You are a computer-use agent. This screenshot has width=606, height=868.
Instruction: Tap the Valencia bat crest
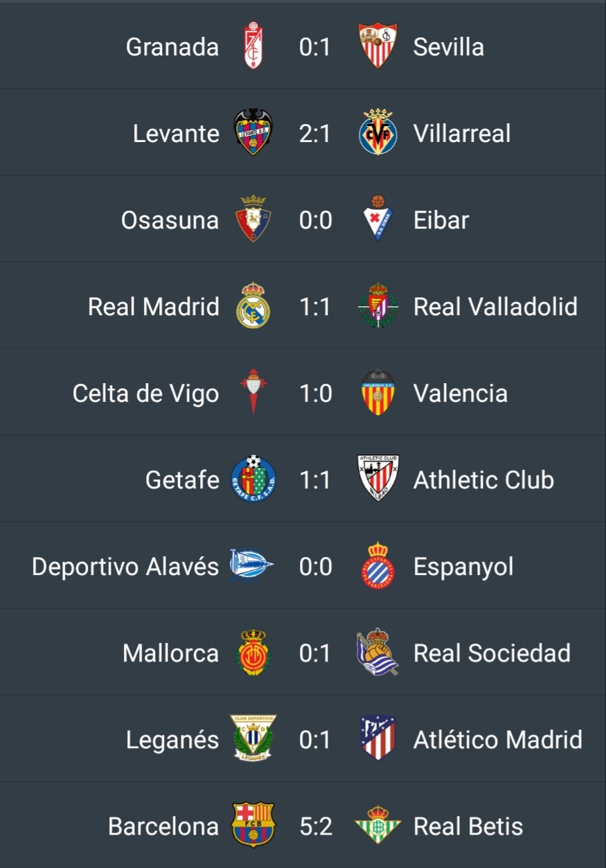[x=378, y=393]
